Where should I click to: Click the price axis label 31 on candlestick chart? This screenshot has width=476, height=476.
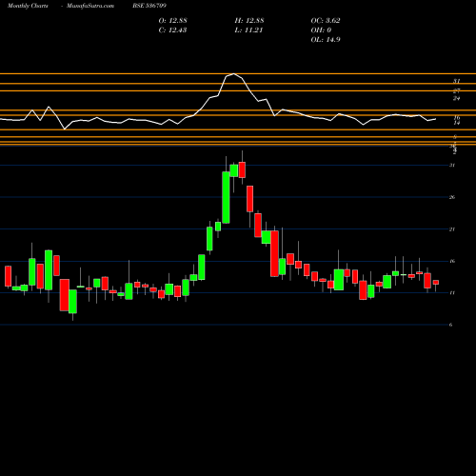(x=452, y=165)
